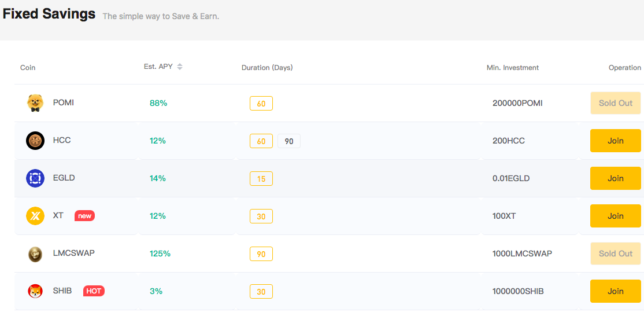
Task: Select 90-day duration for HCC
Action: coord(289,141)
